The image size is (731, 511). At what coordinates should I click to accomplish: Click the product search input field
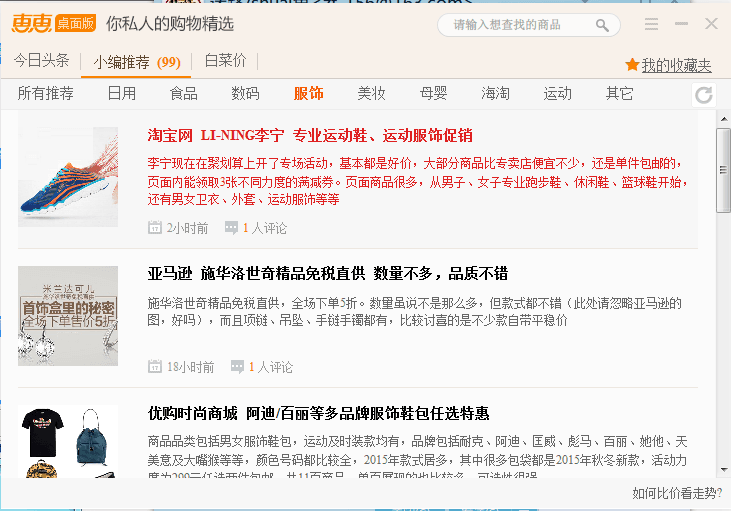pos(520,25)
